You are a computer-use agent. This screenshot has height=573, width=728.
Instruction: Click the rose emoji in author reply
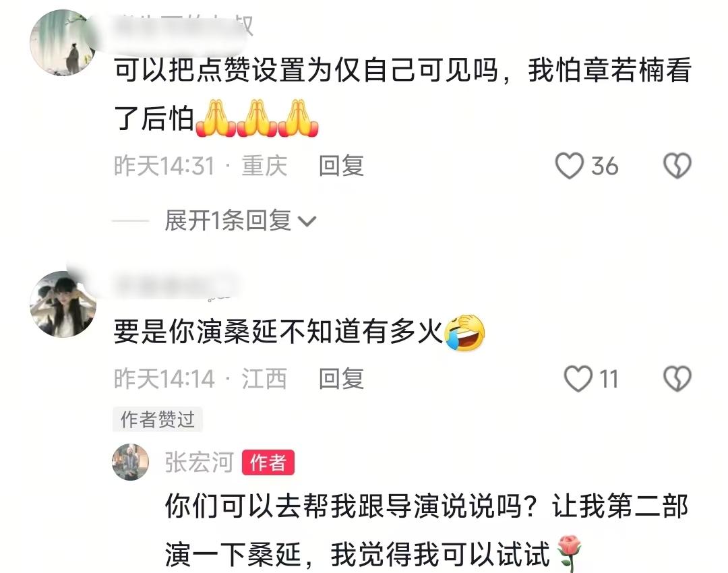pyautogui.click(x=569, y=553)
